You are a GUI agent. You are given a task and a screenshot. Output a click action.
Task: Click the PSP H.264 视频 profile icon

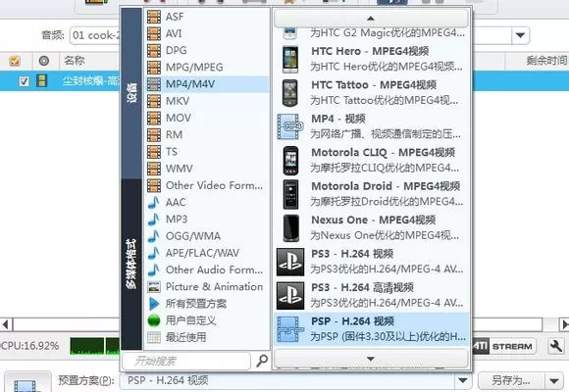tap(290, 329)
